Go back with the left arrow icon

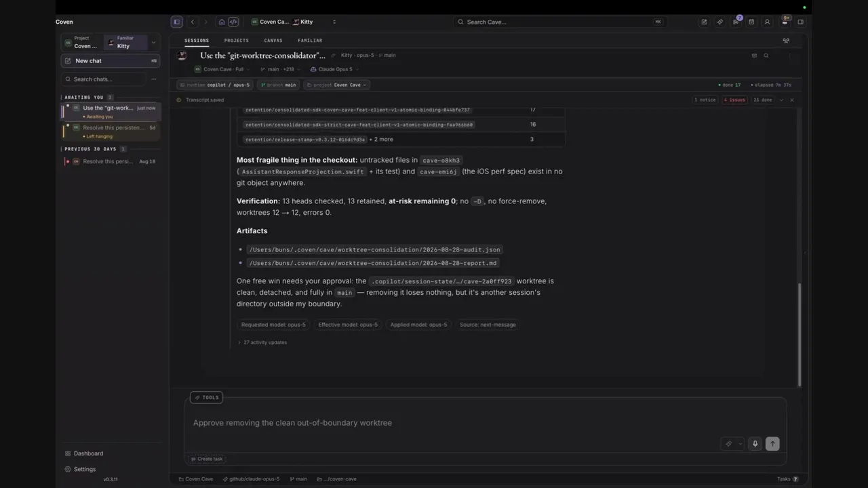193,22
